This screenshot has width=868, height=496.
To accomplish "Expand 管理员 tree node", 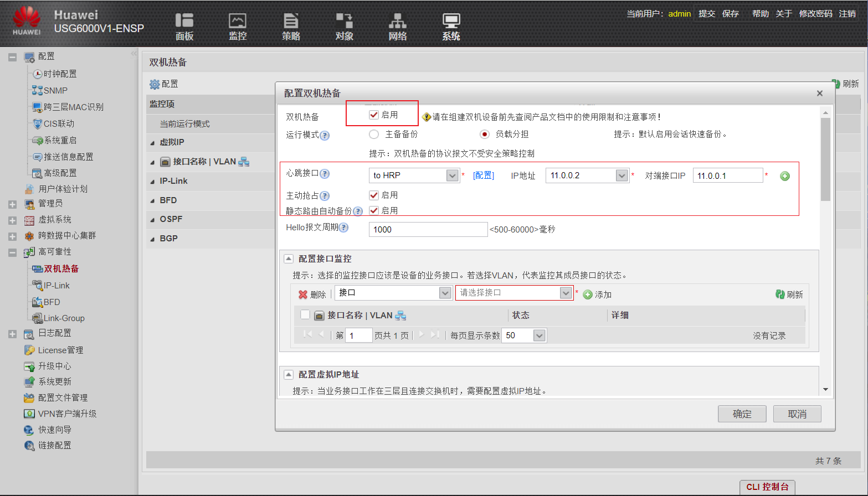I will pyautogui.click(x=12, y=204).
